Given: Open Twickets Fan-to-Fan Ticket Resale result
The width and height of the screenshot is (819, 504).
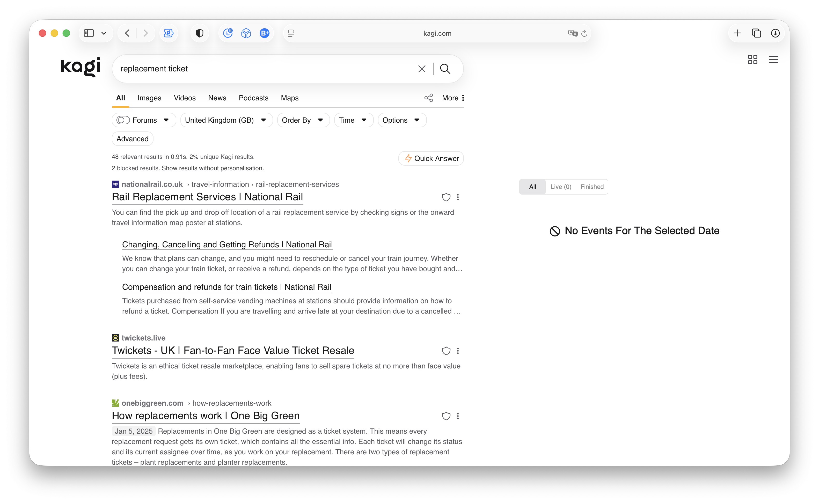Looking at the screenshot, I should click(x=233, y=351).
